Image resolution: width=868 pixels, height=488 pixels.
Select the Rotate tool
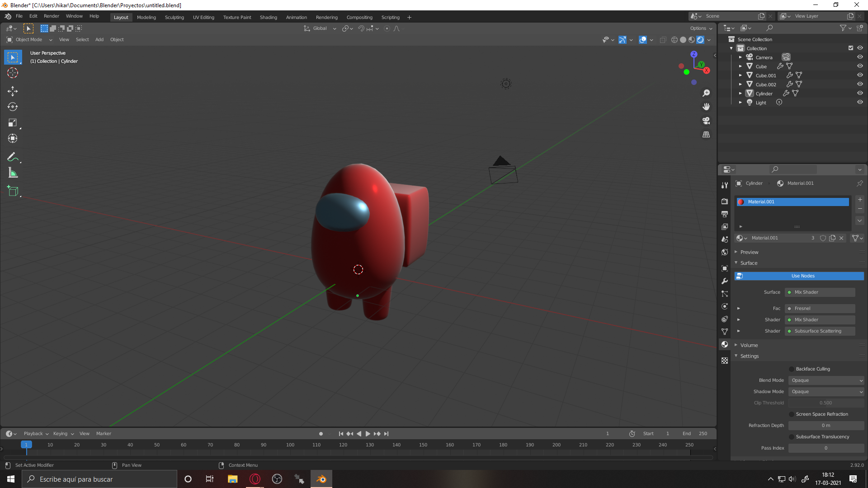pyautogui.click(x=12, y=107)
